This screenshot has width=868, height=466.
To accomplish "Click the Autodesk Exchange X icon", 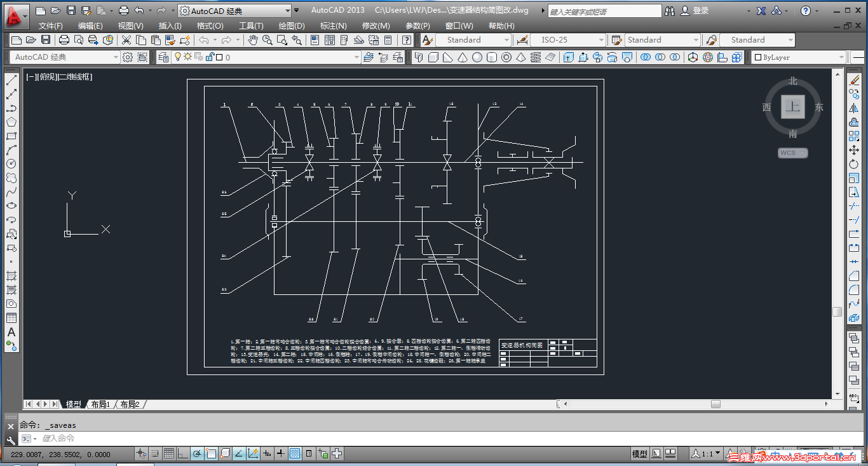I will (x=762, y=11).
